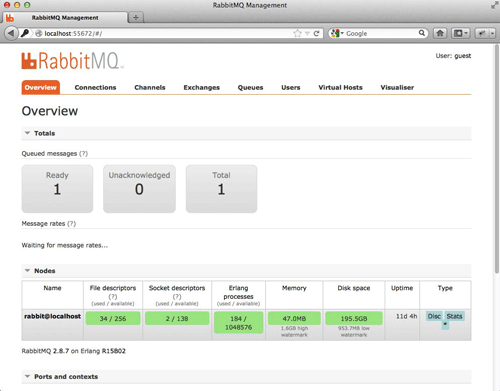Click 'User: guest' text
This screenshot has width=500, height=391.
coord(453,56)
